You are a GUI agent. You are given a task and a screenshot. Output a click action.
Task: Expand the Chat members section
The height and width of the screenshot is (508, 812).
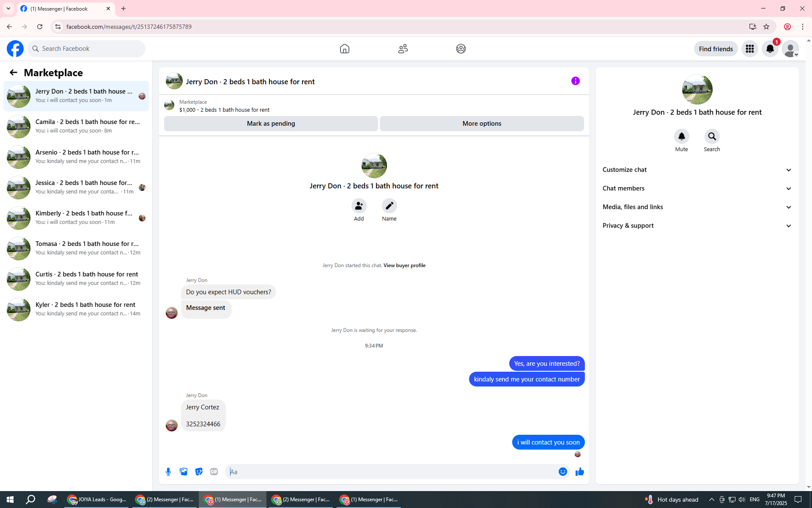click(x=697, y=188)
